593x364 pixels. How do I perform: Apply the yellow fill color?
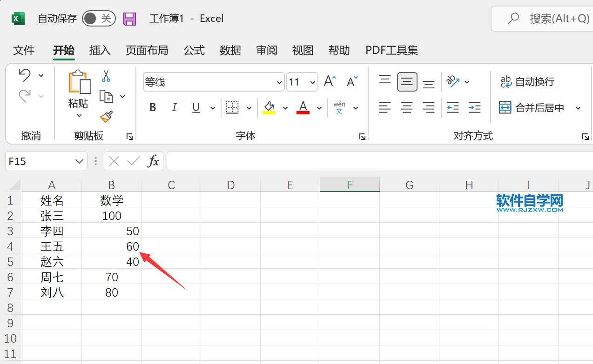pyautogui.click(x=269, y=108)
